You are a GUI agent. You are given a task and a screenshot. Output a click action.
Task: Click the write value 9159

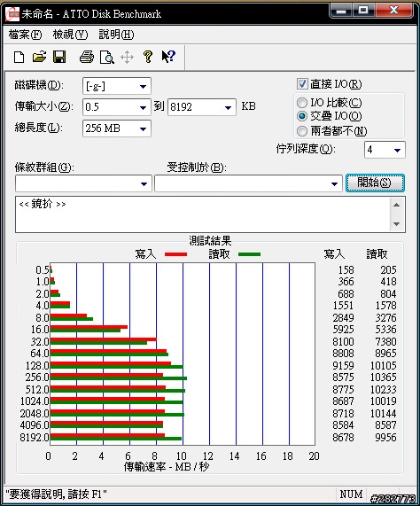pos(343,366)
